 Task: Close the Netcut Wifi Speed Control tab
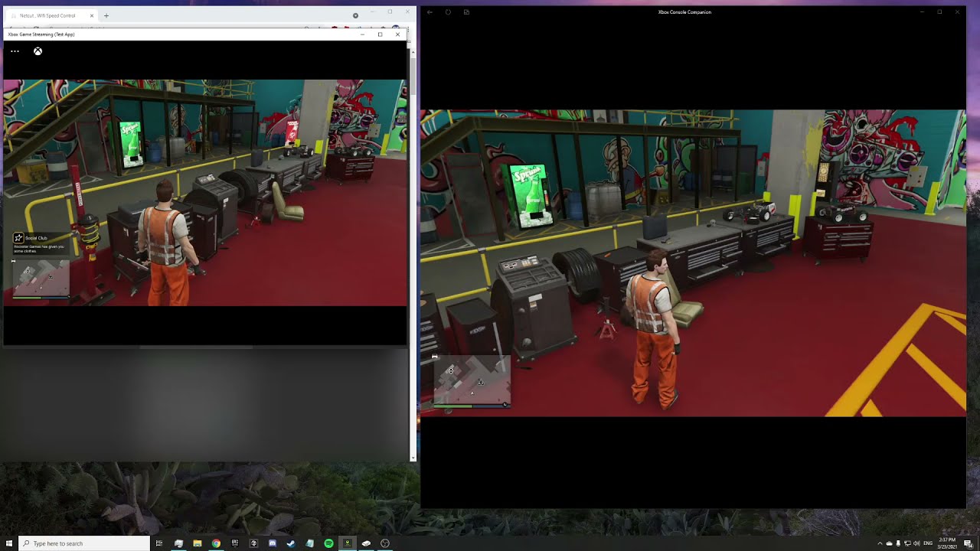click(92, 15)
